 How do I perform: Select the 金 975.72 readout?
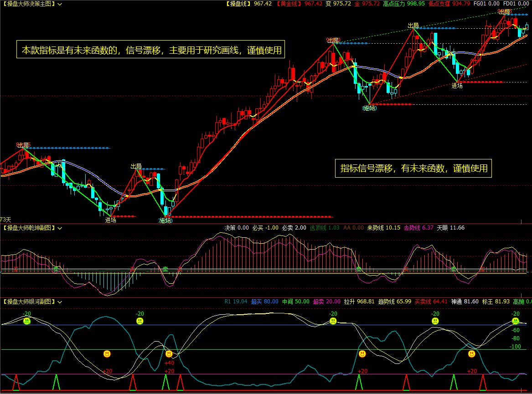(367, 4)
